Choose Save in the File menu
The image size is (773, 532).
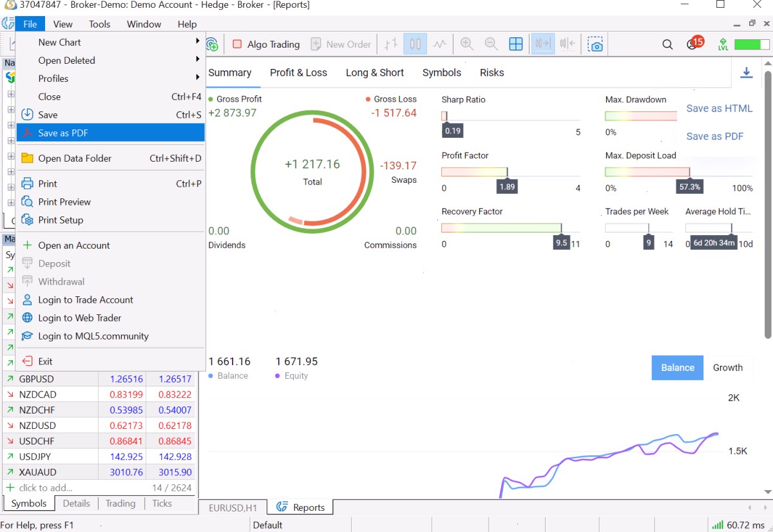point(110,115)
